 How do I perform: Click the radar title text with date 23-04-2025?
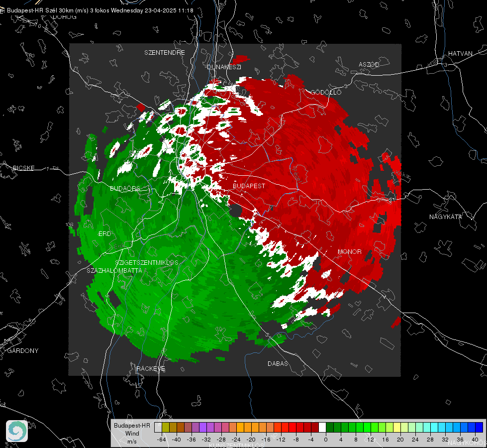point(100,10)
